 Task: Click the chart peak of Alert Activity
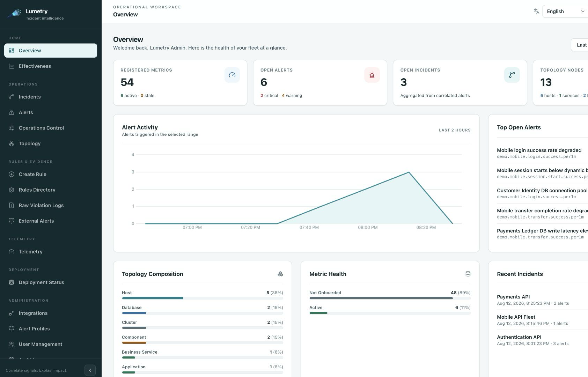tap(409, 172)
